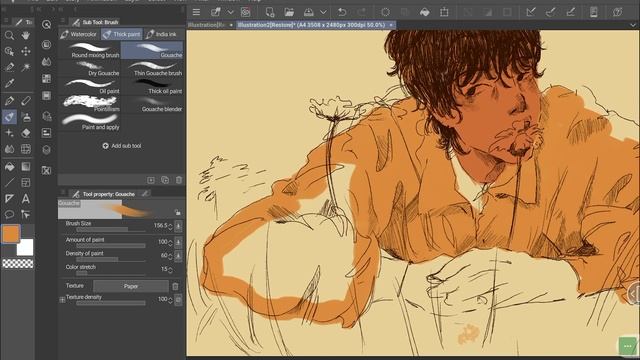640x360 pixels.
Task: Open the hamburger main menu
Action: coord(196,12)
